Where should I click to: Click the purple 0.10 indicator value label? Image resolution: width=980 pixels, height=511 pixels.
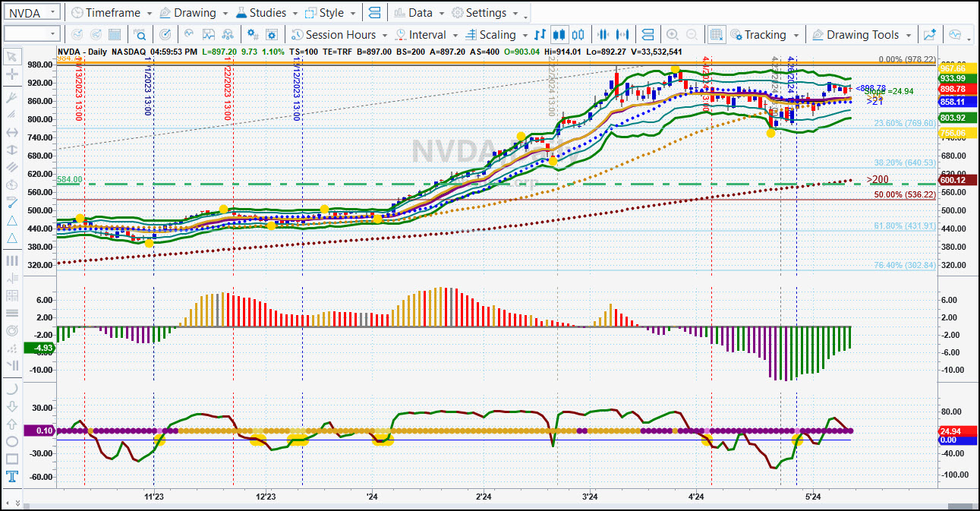point(39,431)
